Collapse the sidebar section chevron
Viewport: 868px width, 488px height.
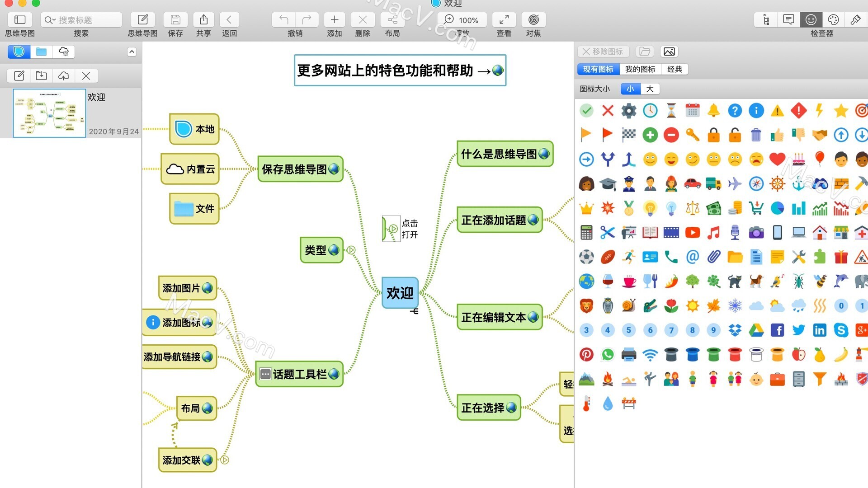tap(132, 52)
